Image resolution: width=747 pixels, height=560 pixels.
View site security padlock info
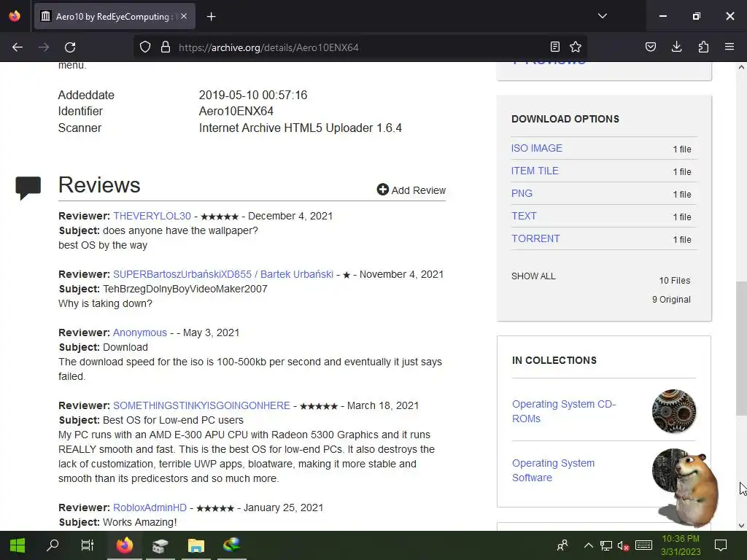(166, 47)
